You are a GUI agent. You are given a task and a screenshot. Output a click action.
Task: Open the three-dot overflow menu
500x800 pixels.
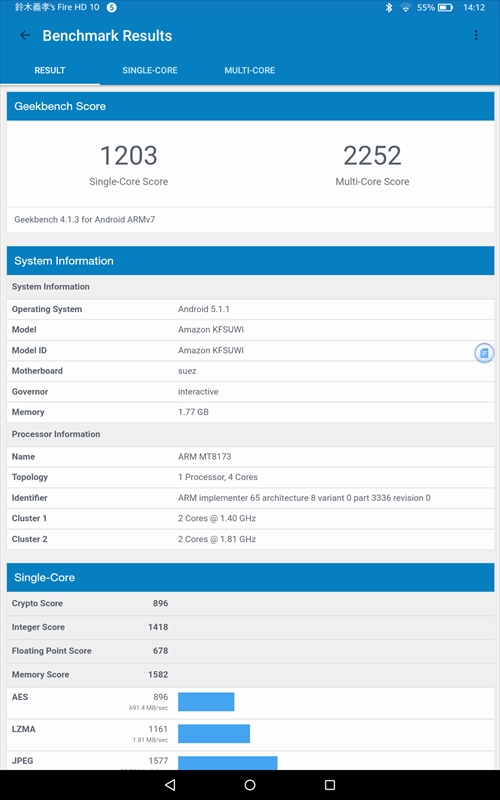476,35
